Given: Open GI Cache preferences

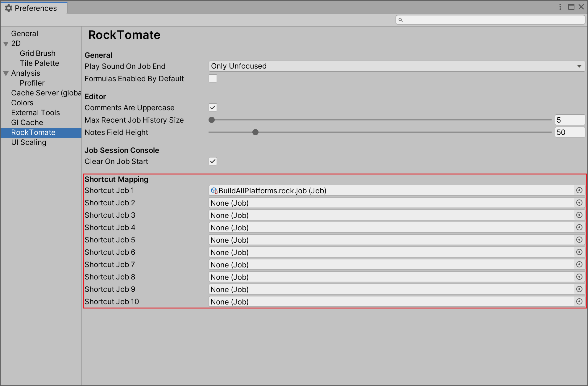Looking at the screenshot, I should coord(27,122).
